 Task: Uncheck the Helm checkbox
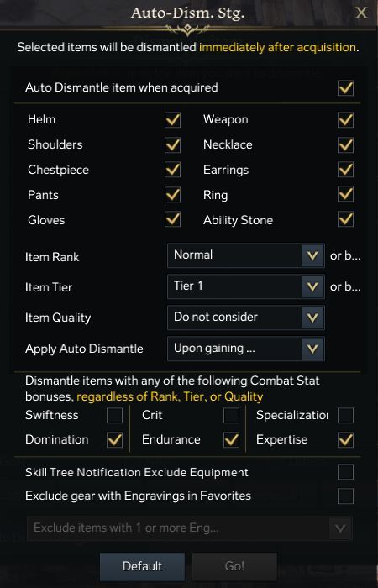172,120
